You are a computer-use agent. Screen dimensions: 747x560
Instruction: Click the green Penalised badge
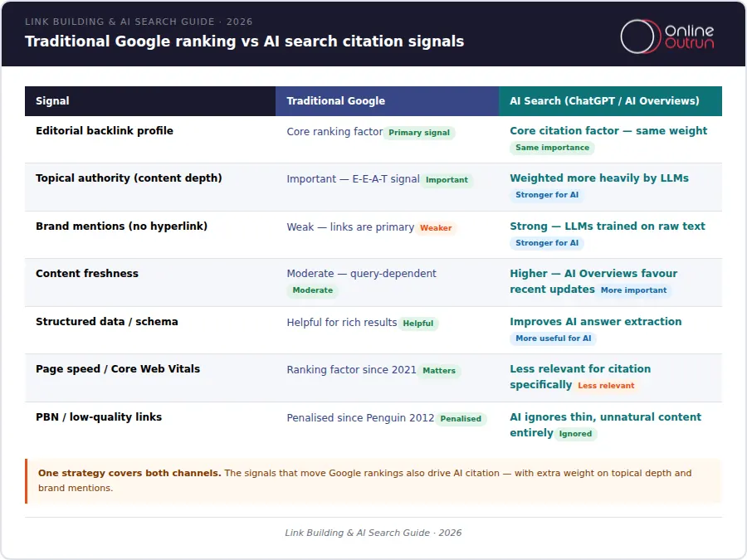461,419
